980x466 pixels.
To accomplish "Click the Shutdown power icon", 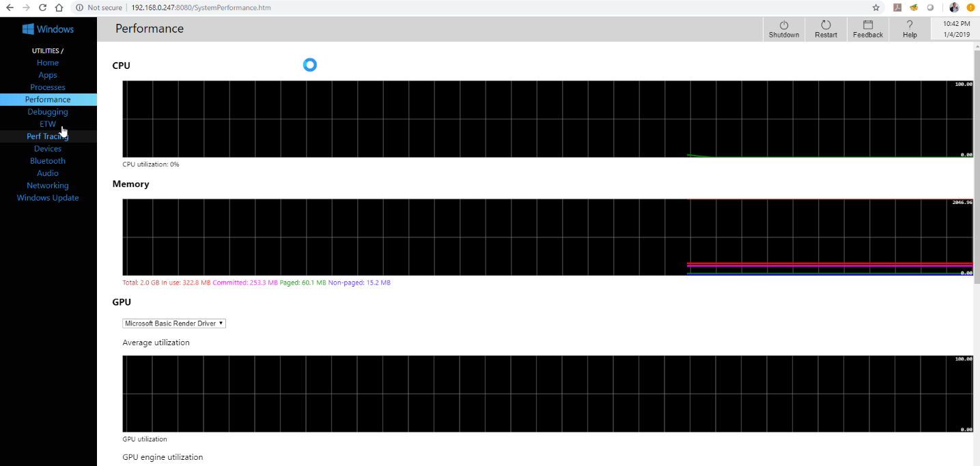I will [784, 25].
